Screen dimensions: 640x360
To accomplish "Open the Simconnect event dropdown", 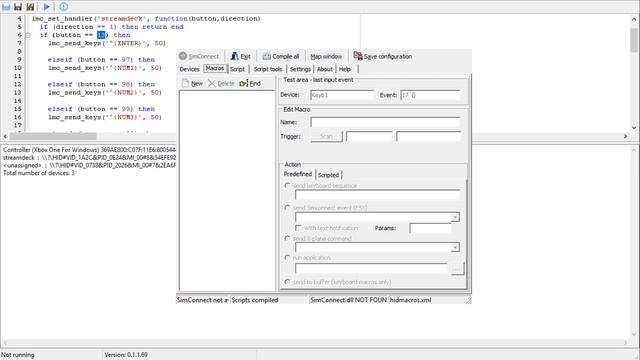I will 455,217.
